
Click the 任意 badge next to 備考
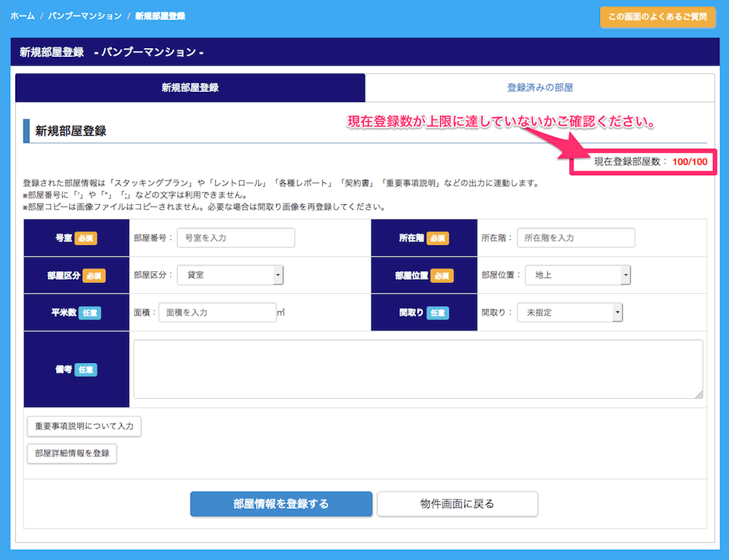pos(85,369)
